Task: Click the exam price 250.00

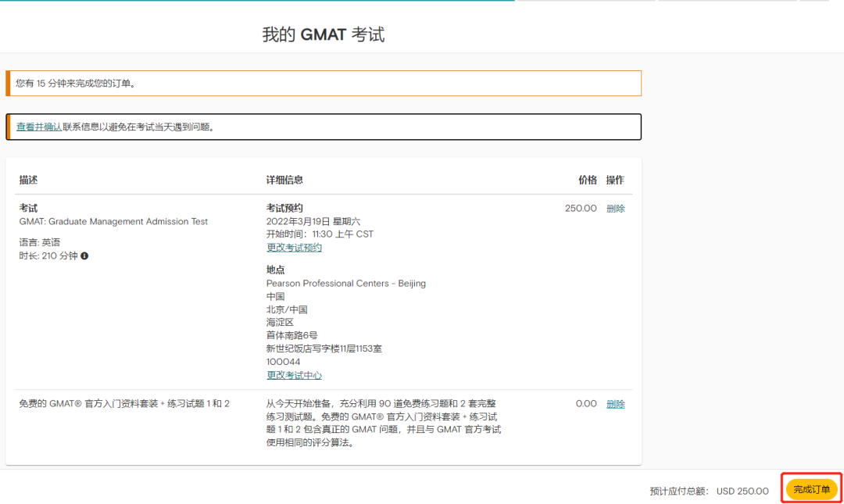Action: click(x=581, y=209)
